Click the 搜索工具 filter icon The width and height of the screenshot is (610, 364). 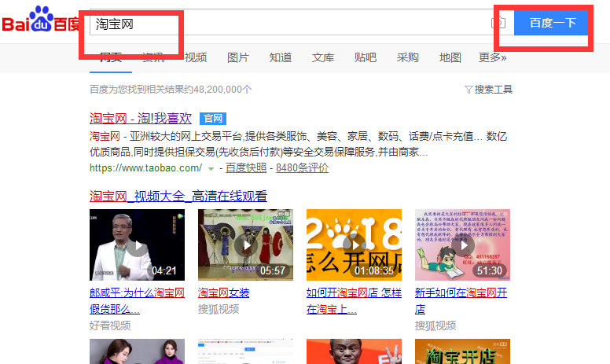(469, 90)
